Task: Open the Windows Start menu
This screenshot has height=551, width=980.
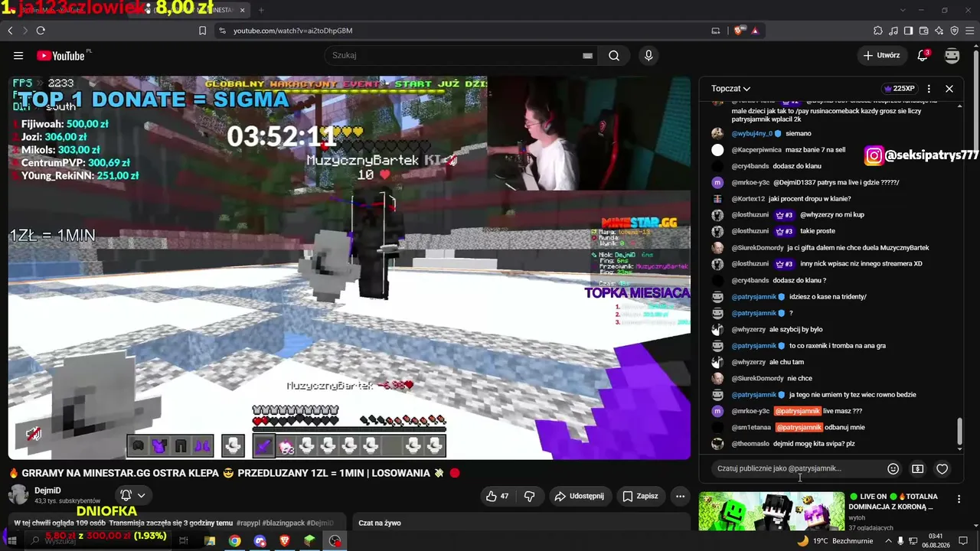Action: coord(11,541)
